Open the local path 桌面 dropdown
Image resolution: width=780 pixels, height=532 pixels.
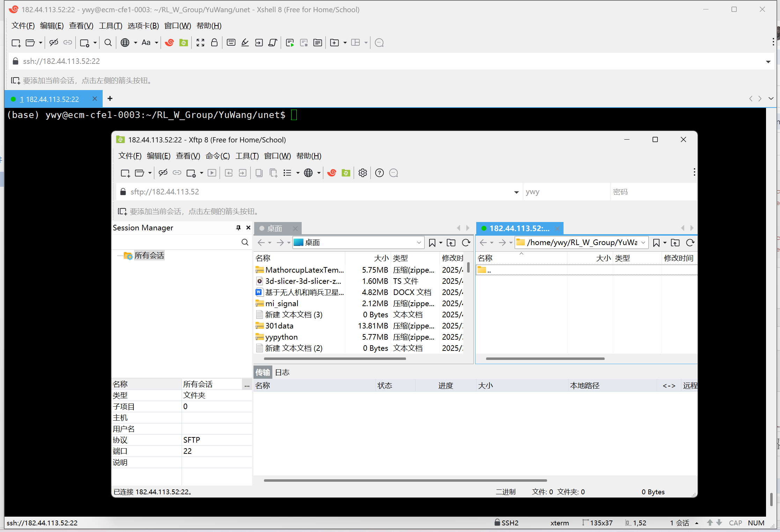[419, 243]
